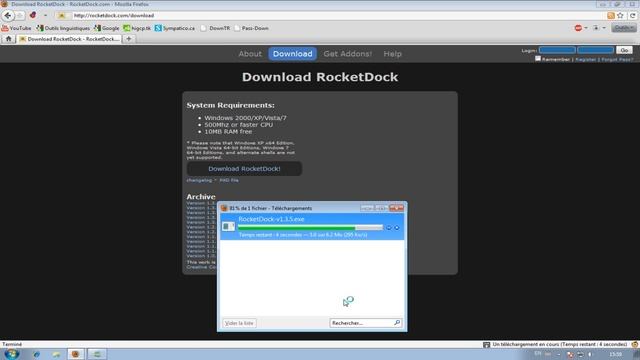Viewport: 640px width, 360px height.
Task: Select the Download nav tab
Action: point(293,54)
